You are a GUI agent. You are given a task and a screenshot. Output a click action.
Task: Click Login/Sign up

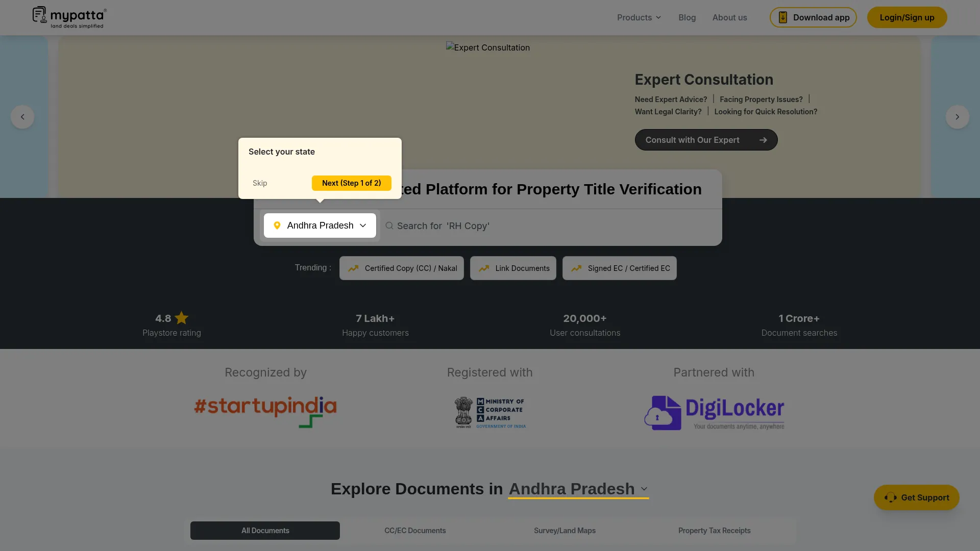907,17
